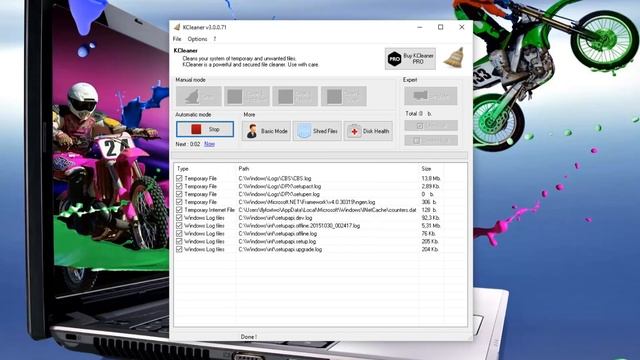Click the Next : 0:02 countdown text
The width and height of the screenshot is (640, 360).
188,144
